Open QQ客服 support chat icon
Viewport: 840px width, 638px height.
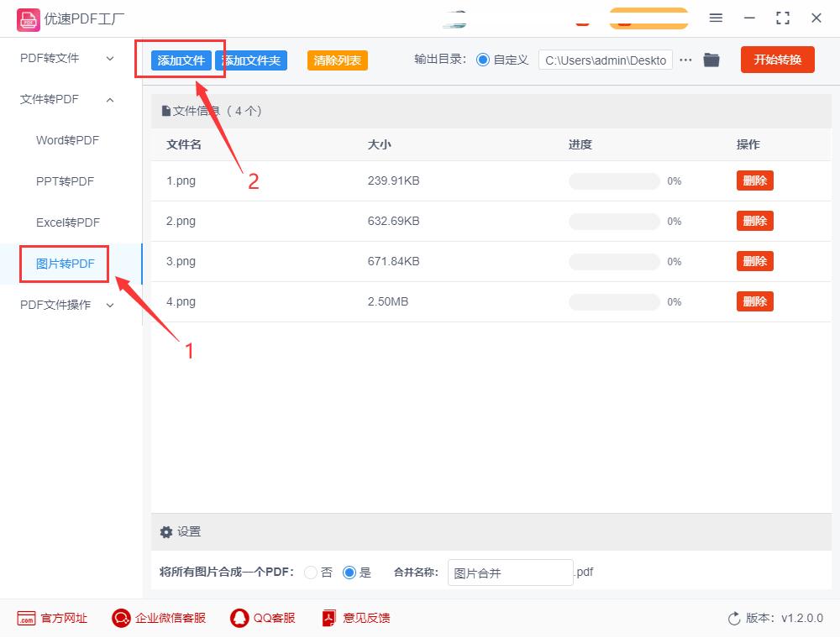pos(238,618)
